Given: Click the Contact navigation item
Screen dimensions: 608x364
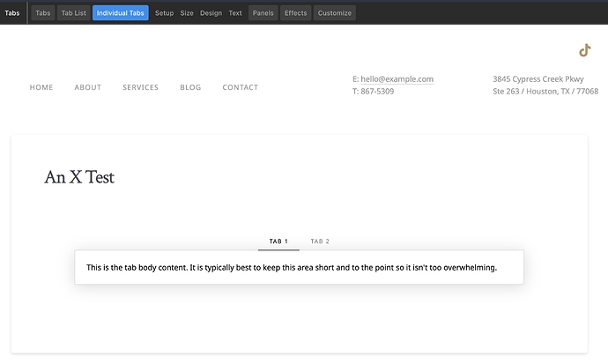Looking at the screenshot, I should (x=241, y=88).
